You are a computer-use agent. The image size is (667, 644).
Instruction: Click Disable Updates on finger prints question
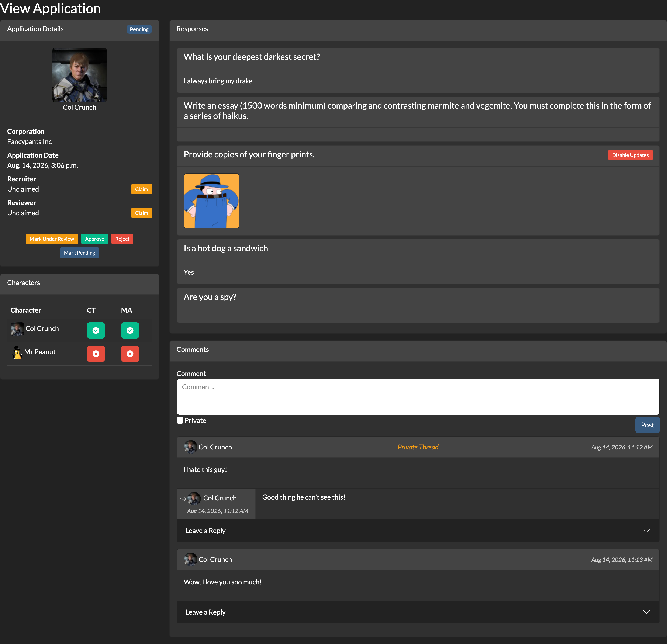[630, 155]
